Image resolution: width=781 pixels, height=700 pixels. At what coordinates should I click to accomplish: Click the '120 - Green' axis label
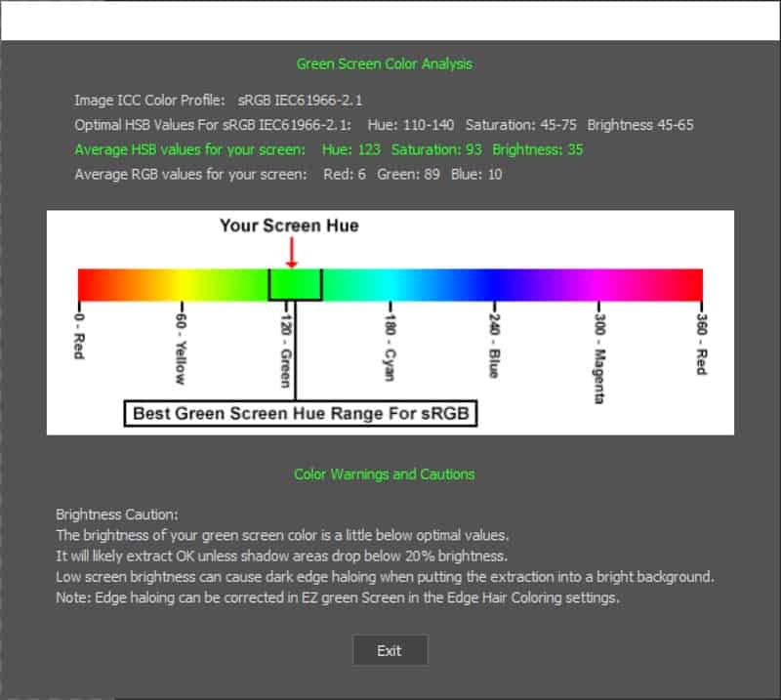tap(285, 350)
